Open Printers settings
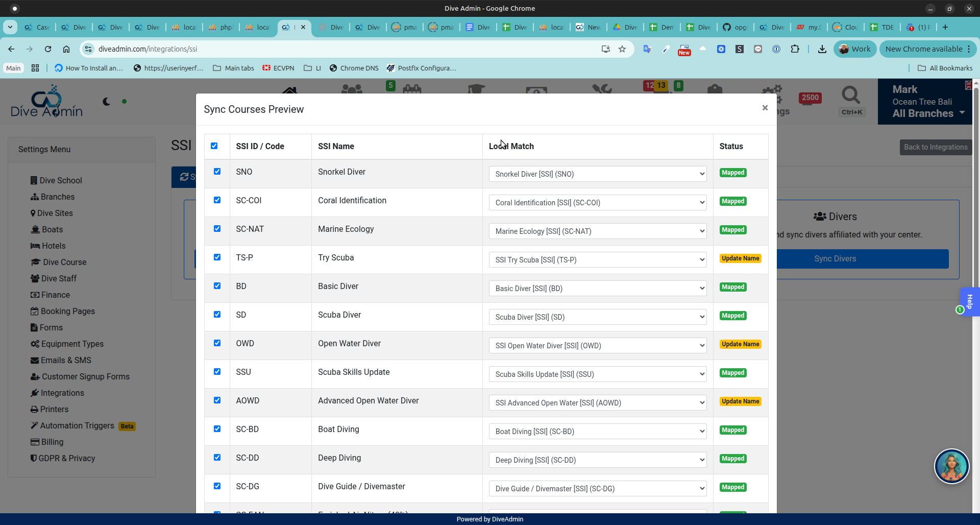Viewport: 980px width, 525px height. pos(50,409)
